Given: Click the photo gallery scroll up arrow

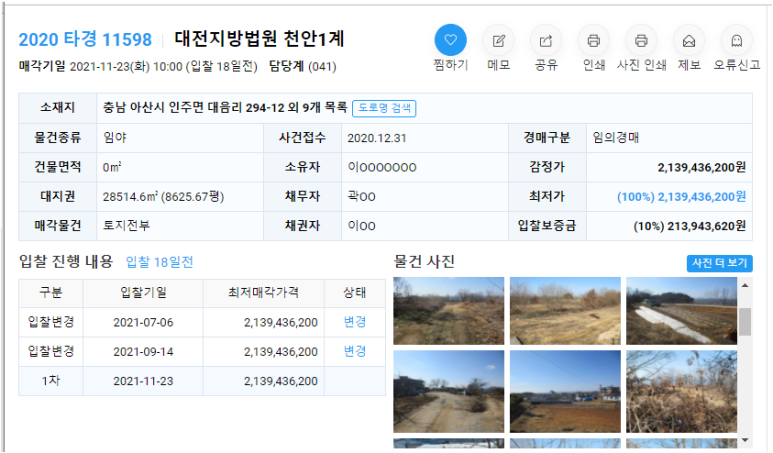Looking at the screenshot, I should click(x=745, y=285).
